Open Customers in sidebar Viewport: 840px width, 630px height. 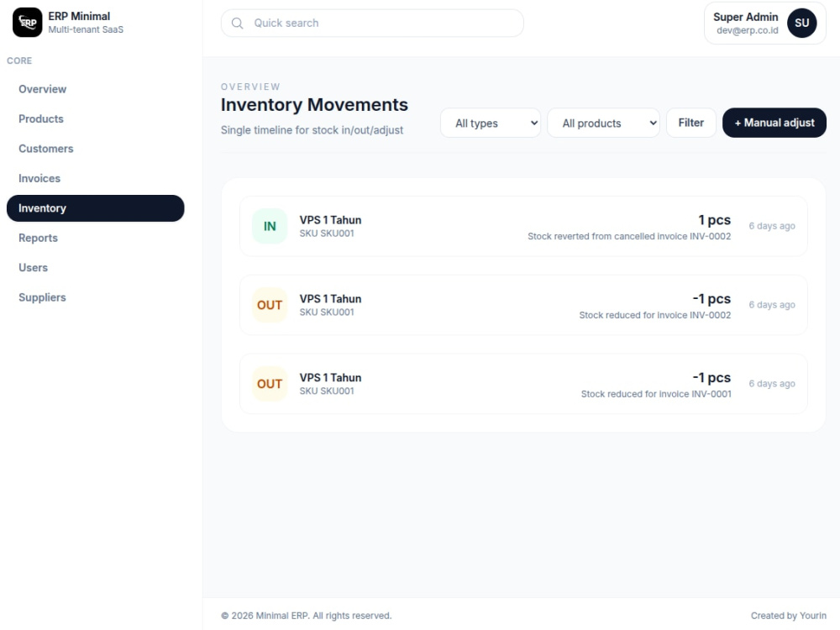[96, 149]
